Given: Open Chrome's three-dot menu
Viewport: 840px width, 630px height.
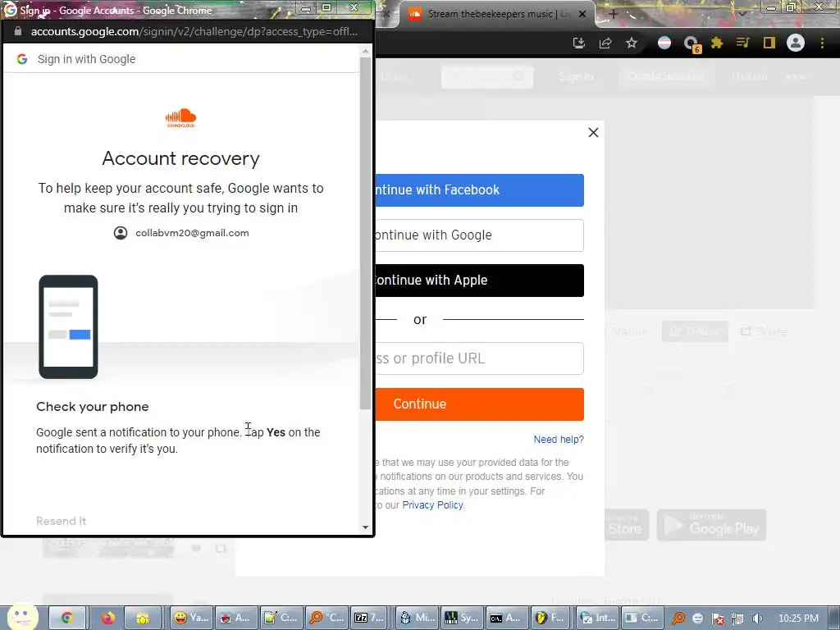Looking at the screenshot, I should 822,43.
